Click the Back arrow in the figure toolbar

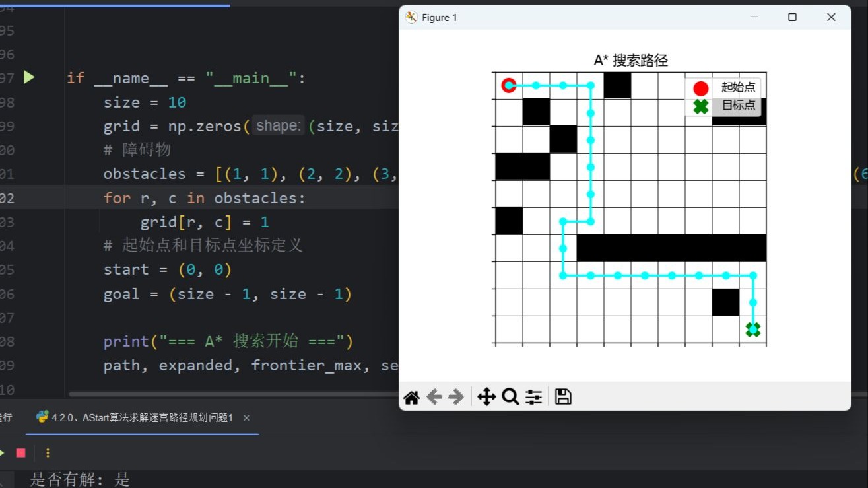(434, 396)
